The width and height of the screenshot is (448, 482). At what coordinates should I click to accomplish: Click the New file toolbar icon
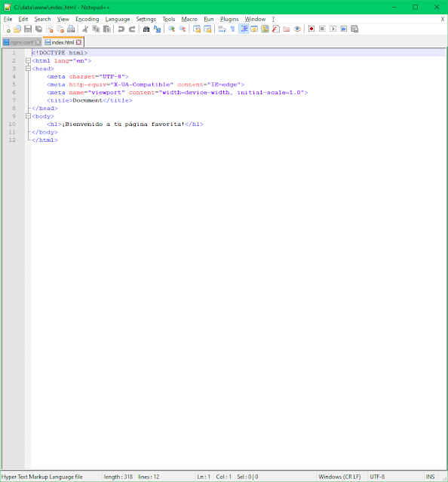pos(7,29)
